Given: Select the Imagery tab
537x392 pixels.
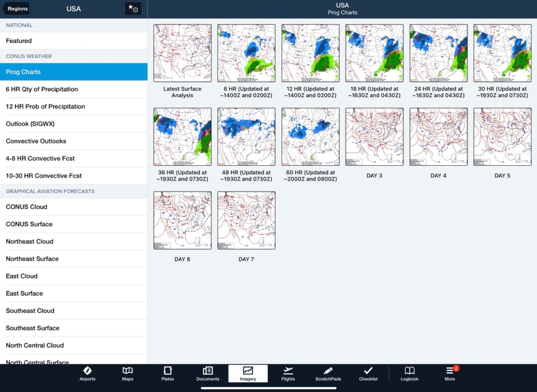Looking at the screenshot, I should pos(248,373).
